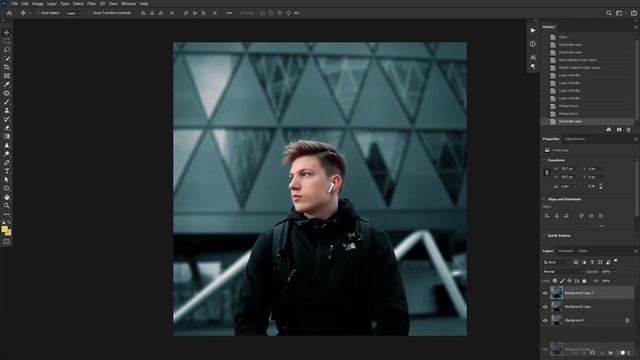640x360 pixels.
Task: Collapse the Align and Distribute section
Action: pos(544,199)
